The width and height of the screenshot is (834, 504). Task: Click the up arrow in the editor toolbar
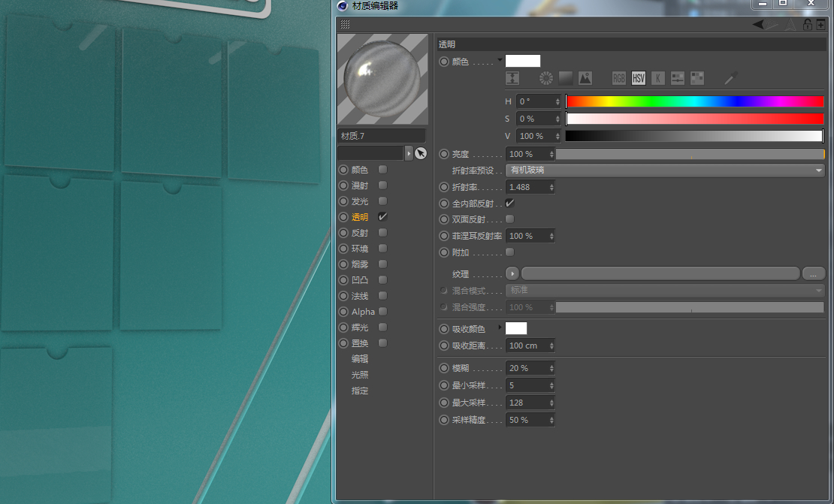(791, 25)
